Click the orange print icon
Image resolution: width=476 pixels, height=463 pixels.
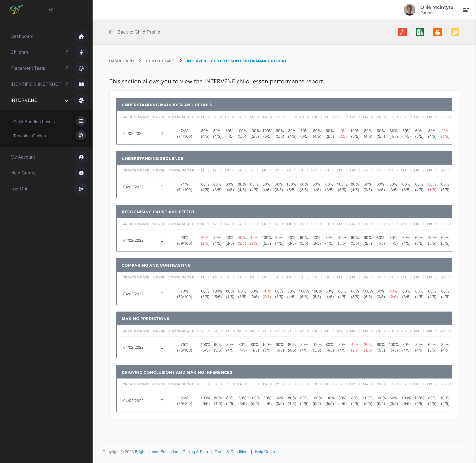[437, 32]
